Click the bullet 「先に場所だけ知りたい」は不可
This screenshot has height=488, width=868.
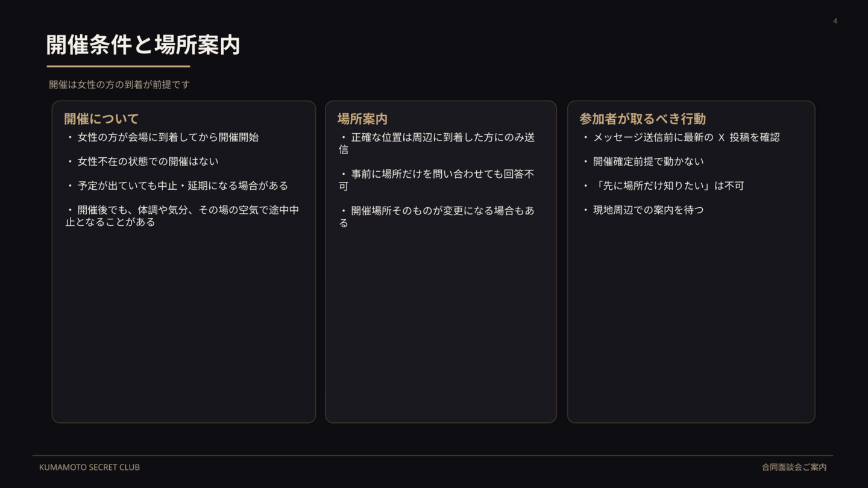[x=668, y=186]
